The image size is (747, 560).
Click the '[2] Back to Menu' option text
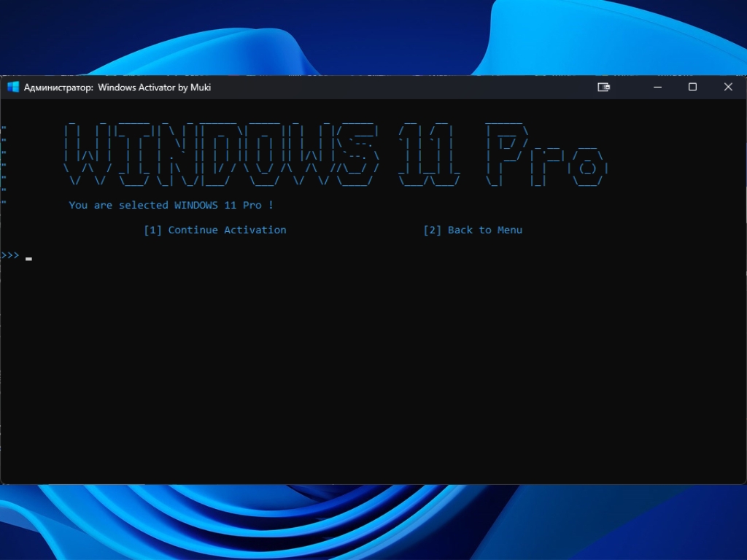click(473, 230)
